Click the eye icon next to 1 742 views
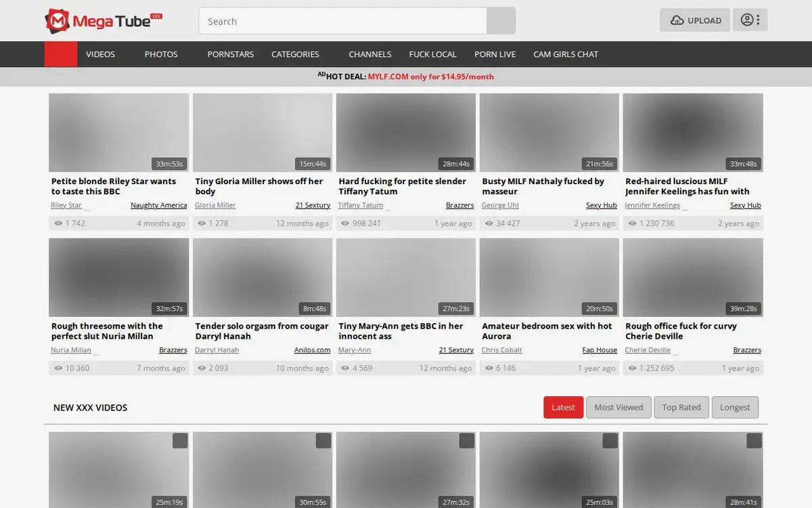812x508 pixels. point(58,224)
